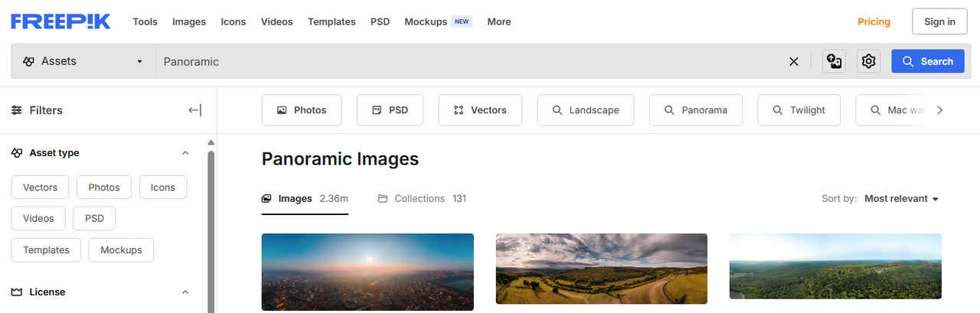Viewport: 980px width, 313px height.
Task: Toggle the Photos asset type filter
Action: tap(104, 187)
